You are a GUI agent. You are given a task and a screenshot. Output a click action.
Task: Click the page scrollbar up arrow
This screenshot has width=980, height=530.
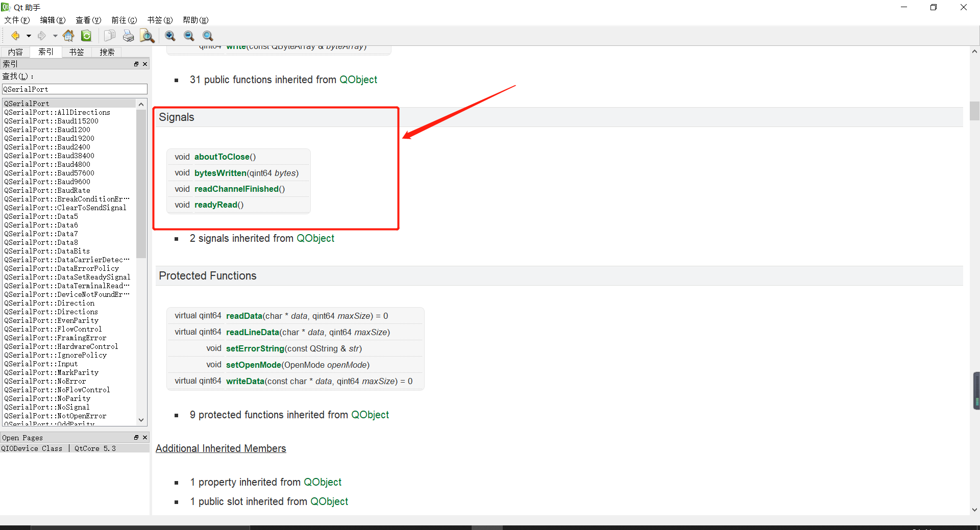tap(974, 51)
